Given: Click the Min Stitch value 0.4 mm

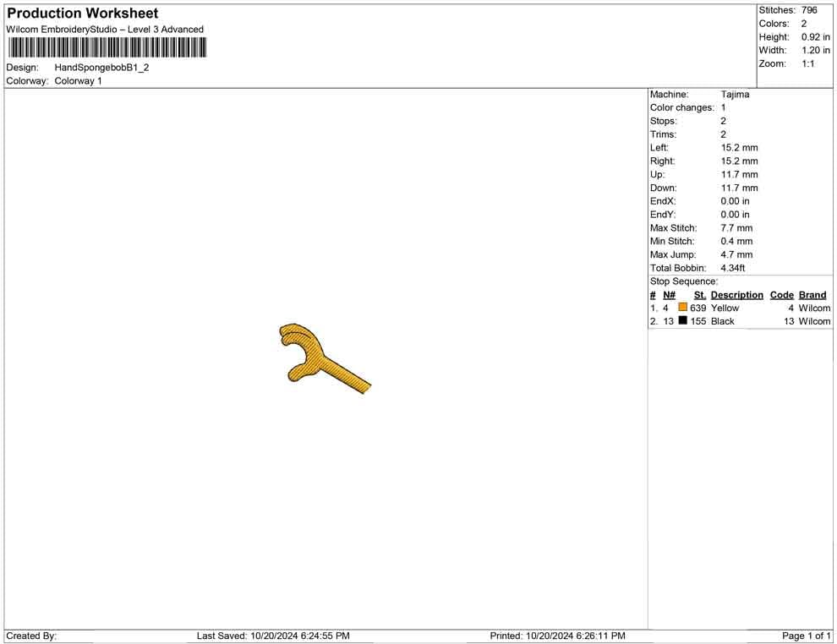Looking at the screenshot, I should point(736,241).
